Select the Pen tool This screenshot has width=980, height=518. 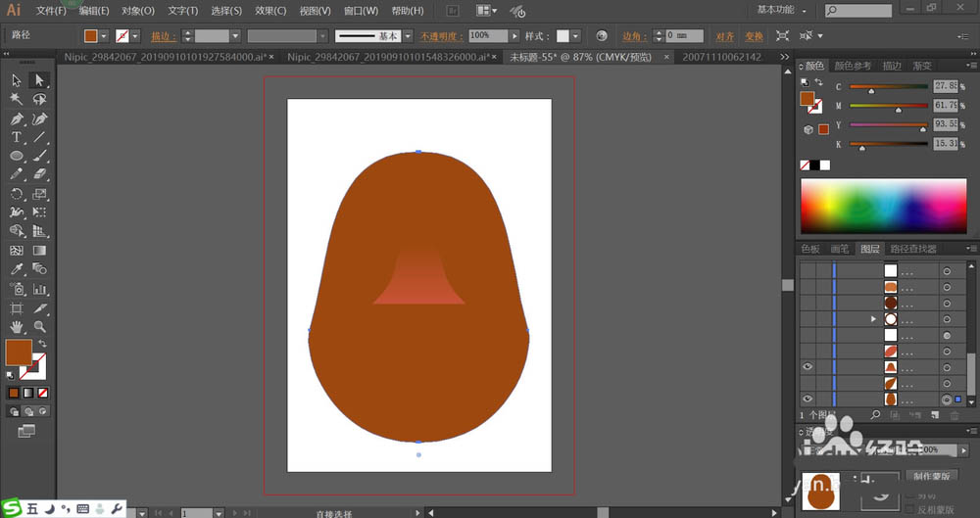[17, 118]
